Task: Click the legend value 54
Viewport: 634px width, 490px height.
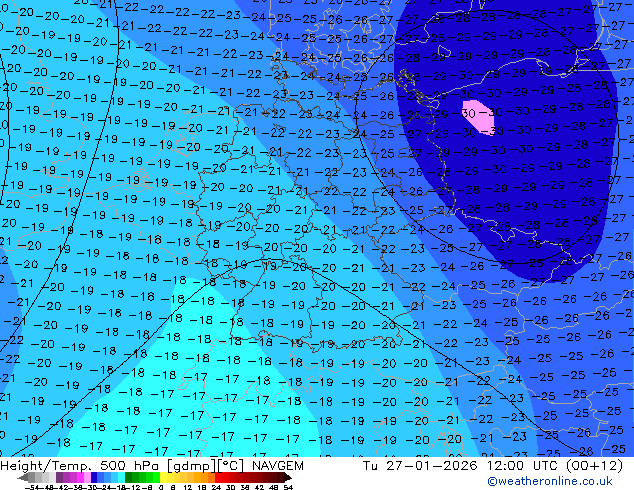Action: coord(288,487)
